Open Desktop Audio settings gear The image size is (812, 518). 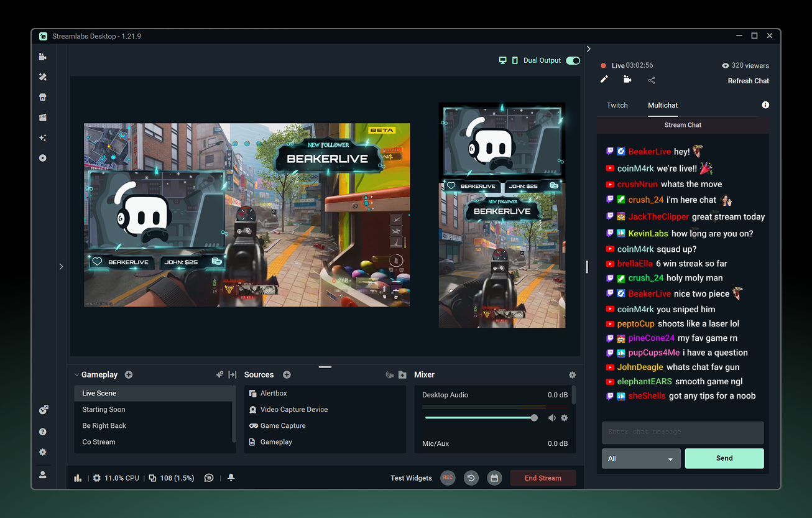(565, 418)
